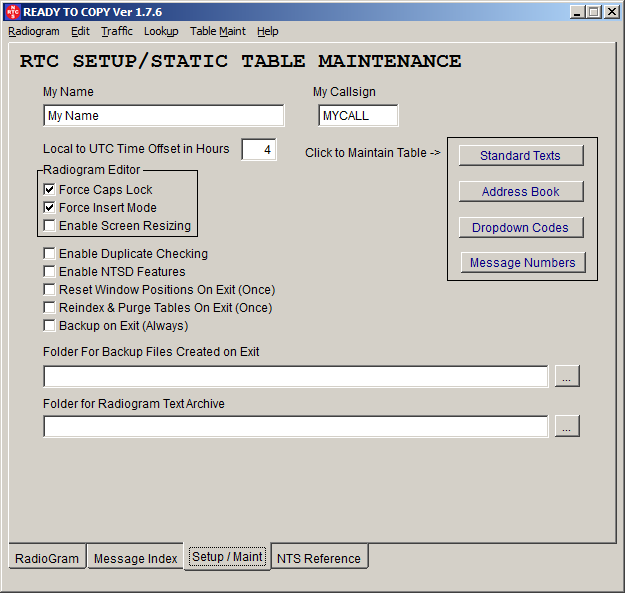The width and height of the screenshot is (625, 593).
Task: Browse for backup files folder
Action: 567,376
